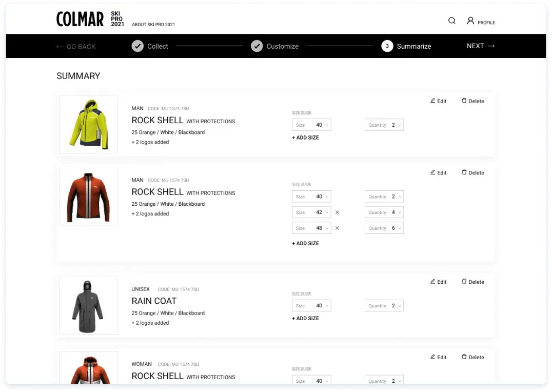Proceed with the NEXT arrow button
The height and width of the screenshot is (392, 552).
481,46
